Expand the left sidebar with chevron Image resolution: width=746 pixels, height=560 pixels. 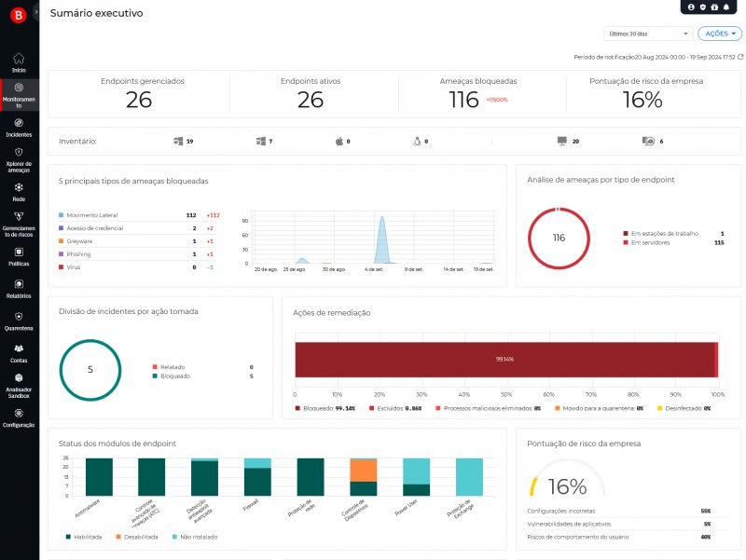point(35,12)
